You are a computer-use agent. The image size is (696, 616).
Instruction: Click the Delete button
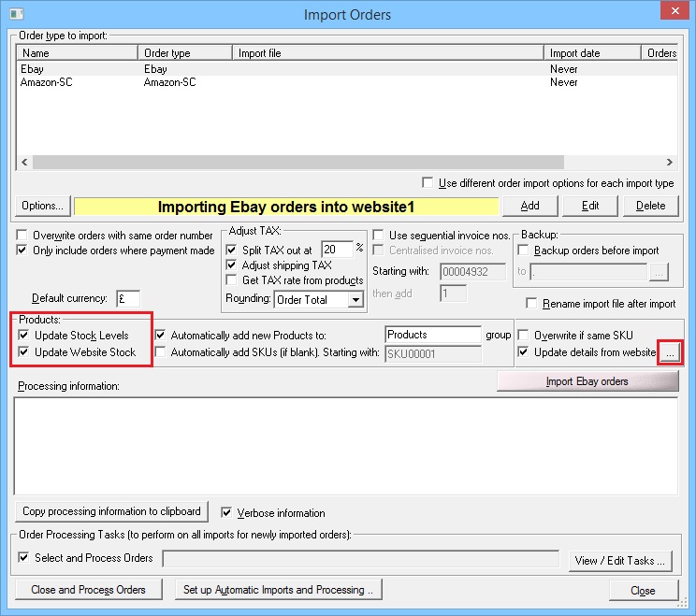point(651,206)
